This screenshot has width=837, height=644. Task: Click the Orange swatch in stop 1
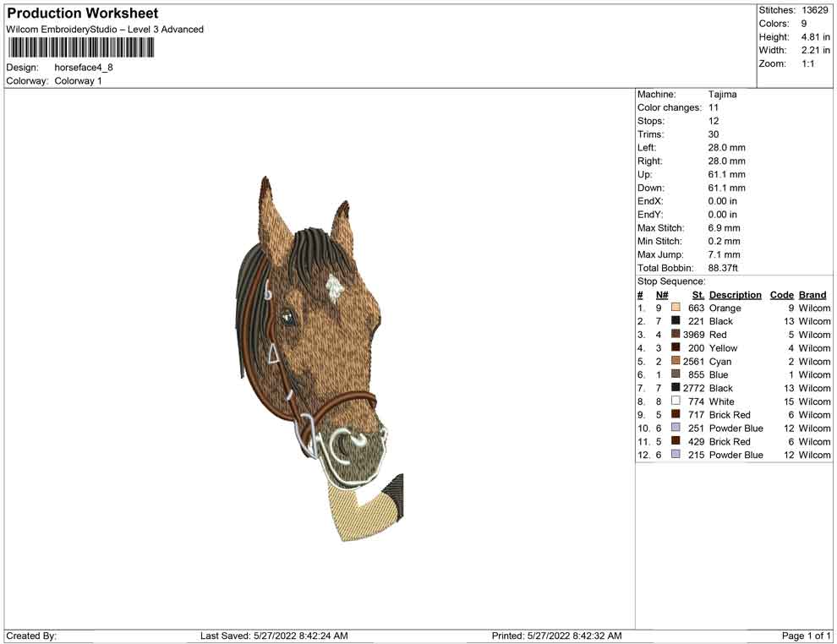676,308
